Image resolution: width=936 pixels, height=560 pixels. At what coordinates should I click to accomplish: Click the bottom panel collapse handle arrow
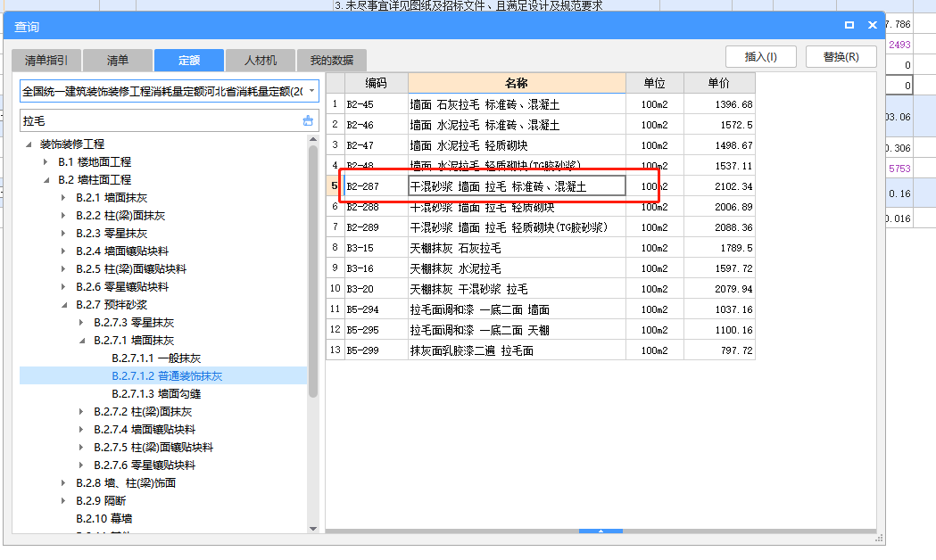tap(601, 531)
